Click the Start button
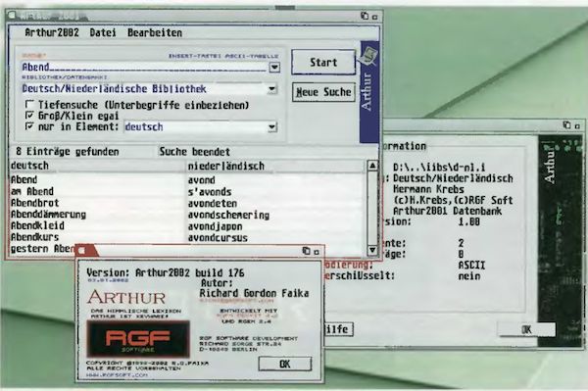 [323, 63]
